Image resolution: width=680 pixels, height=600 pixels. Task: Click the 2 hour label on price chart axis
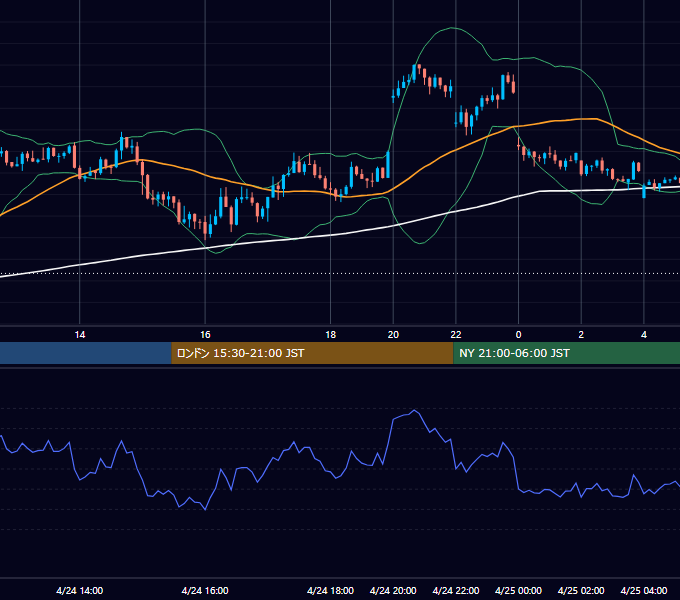tap(581, 335)
